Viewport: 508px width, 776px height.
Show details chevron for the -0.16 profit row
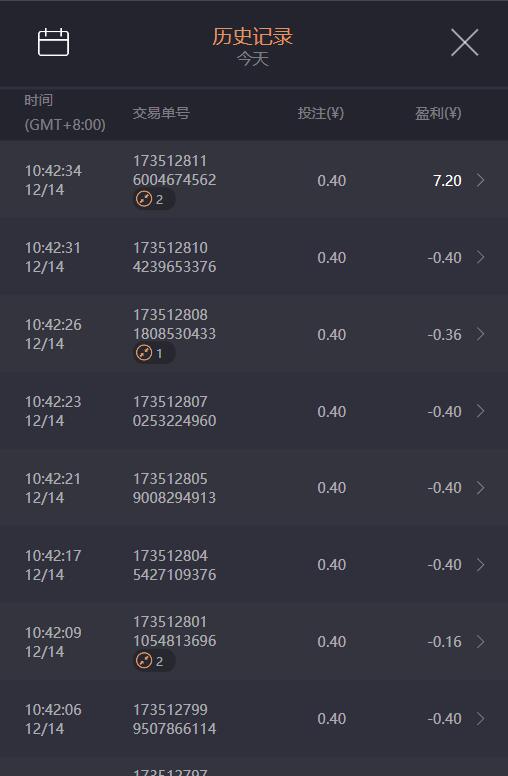pyautogui.click(x=480, y=642)
